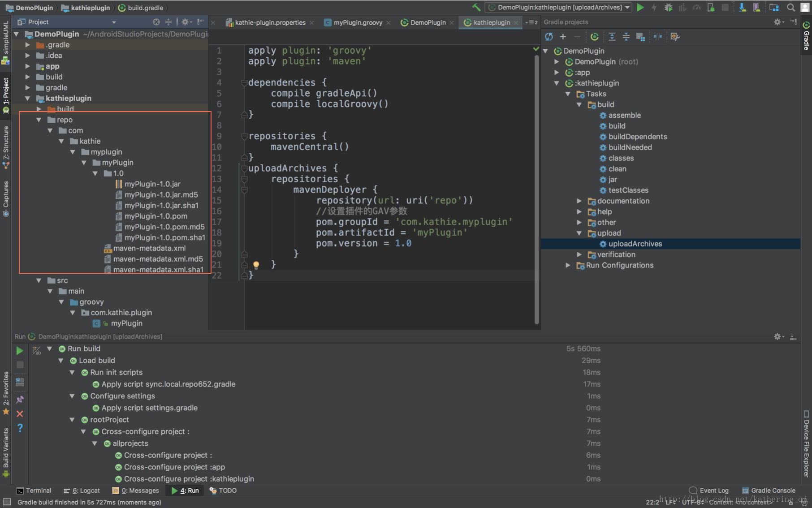Click the scroll-from-source target icon in Project panel
Screen dimensions: 812x508
156,22
